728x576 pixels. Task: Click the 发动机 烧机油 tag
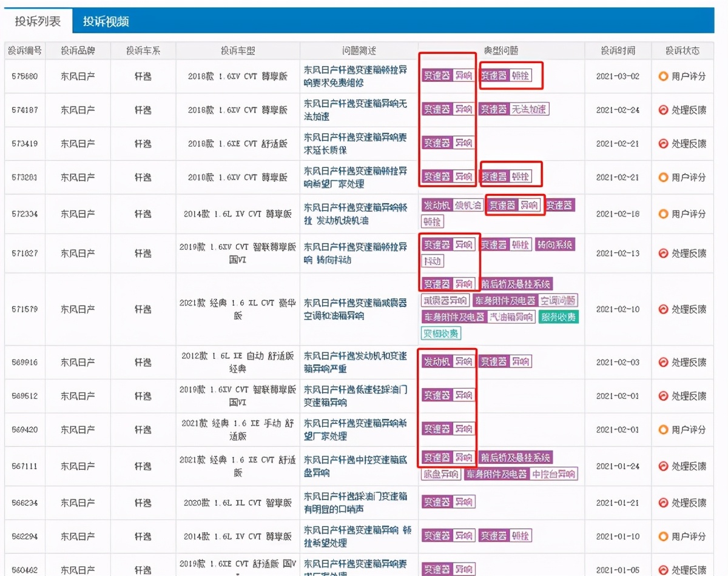(x=452, y=206)
